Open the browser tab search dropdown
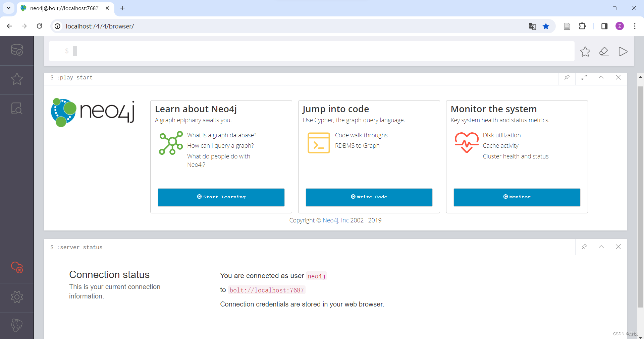This screenshot has width=644, height=339. (x=8, y=8)
